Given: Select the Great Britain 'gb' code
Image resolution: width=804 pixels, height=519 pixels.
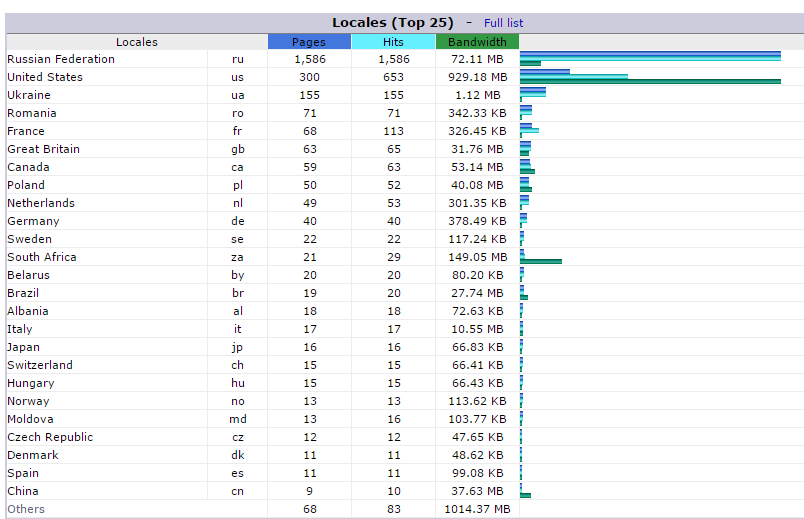Looking at the screenshot, I should 238,149.
